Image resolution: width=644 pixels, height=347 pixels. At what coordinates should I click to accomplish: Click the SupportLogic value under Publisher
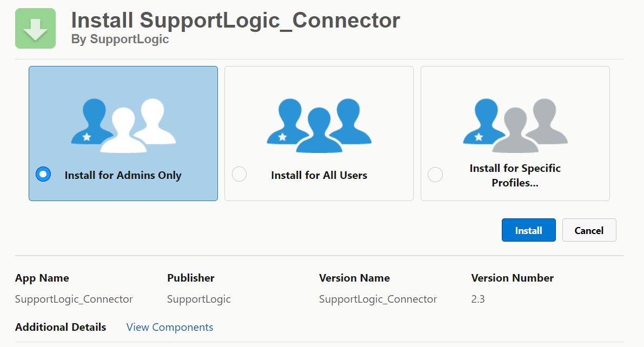(x=199, y=299)
